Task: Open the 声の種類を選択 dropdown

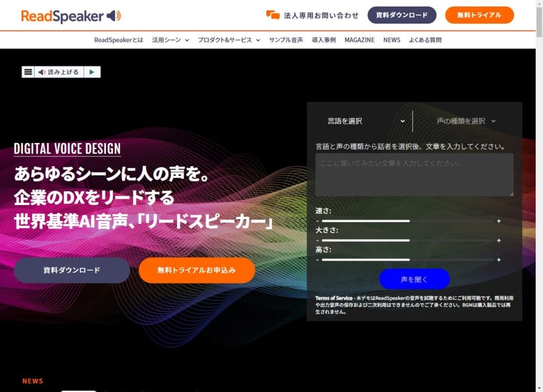Action: [463, 121]
